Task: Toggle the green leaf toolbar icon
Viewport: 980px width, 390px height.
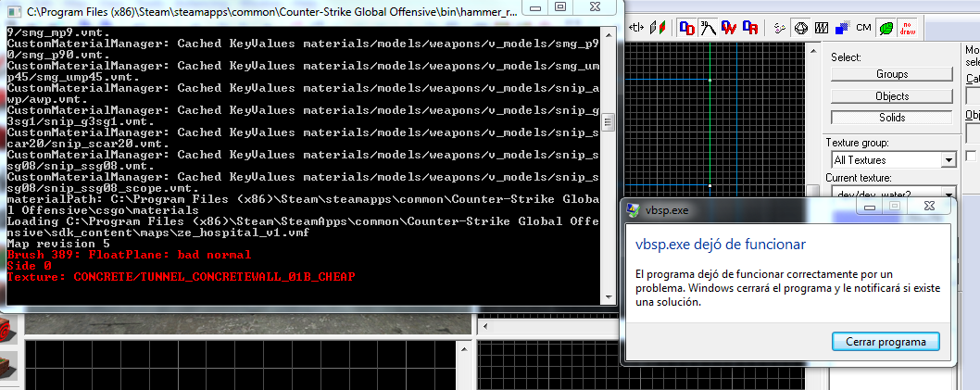Action: click(x=886, y=28)
